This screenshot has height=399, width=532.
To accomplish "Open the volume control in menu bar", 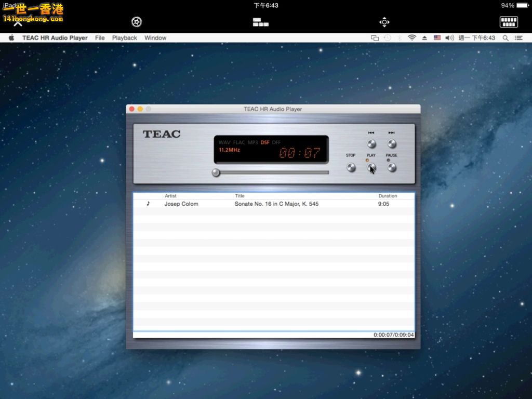I will tap(449, 38).
